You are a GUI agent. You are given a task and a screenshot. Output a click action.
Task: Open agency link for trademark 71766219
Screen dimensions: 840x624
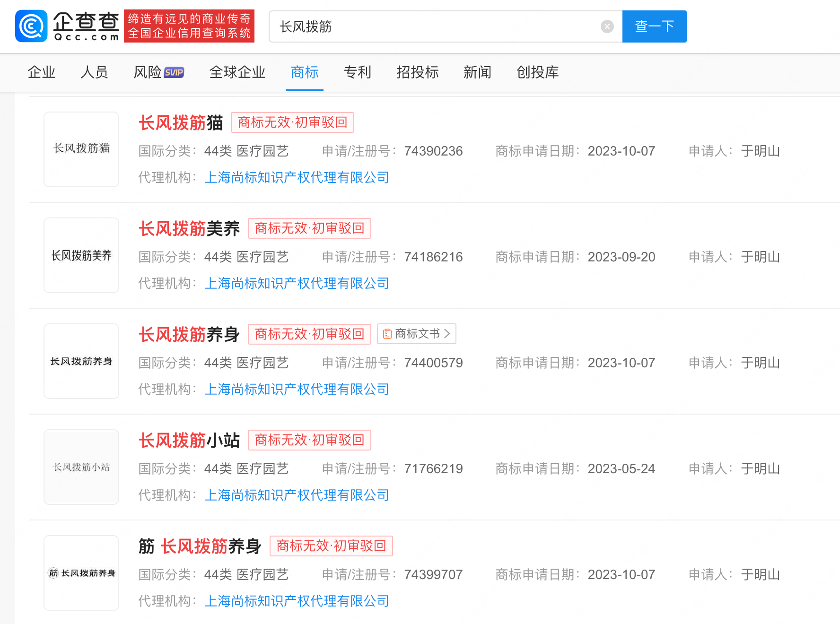click(297, 495)
